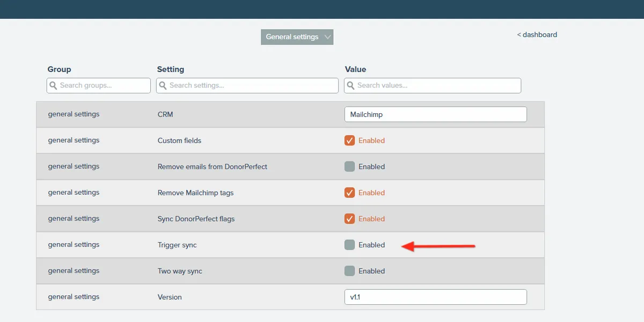Click Enabled label in Two way sync row
This screenshot has height=322, width=644.
click(x=371, y=271)
